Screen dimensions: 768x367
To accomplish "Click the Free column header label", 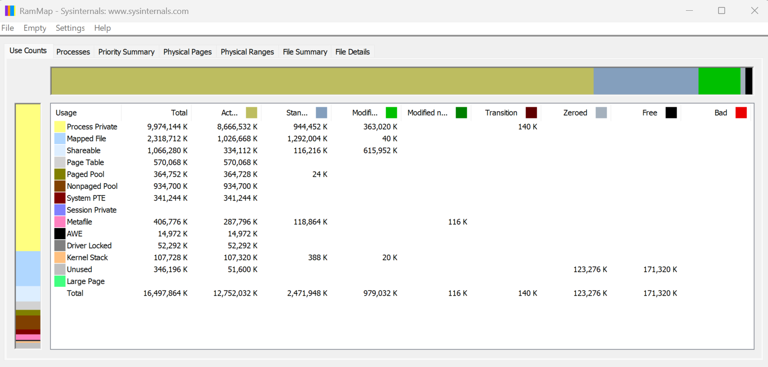I will click(649, 113).
